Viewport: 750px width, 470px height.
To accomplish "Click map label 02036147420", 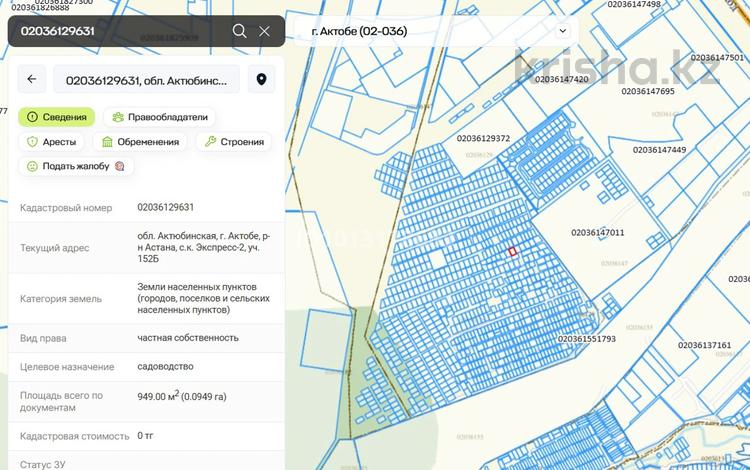I will pos(562,79).
